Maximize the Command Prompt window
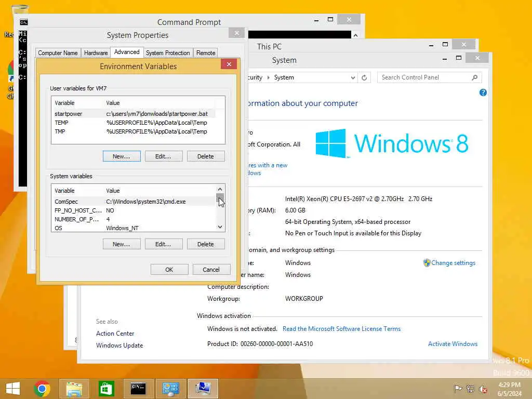 (x=330, y=20)
